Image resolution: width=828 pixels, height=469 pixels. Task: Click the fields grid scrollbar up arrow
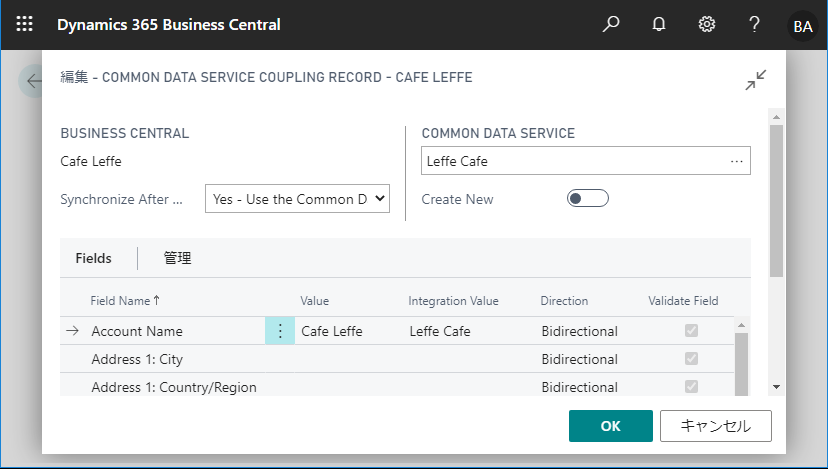click(741, 325)
